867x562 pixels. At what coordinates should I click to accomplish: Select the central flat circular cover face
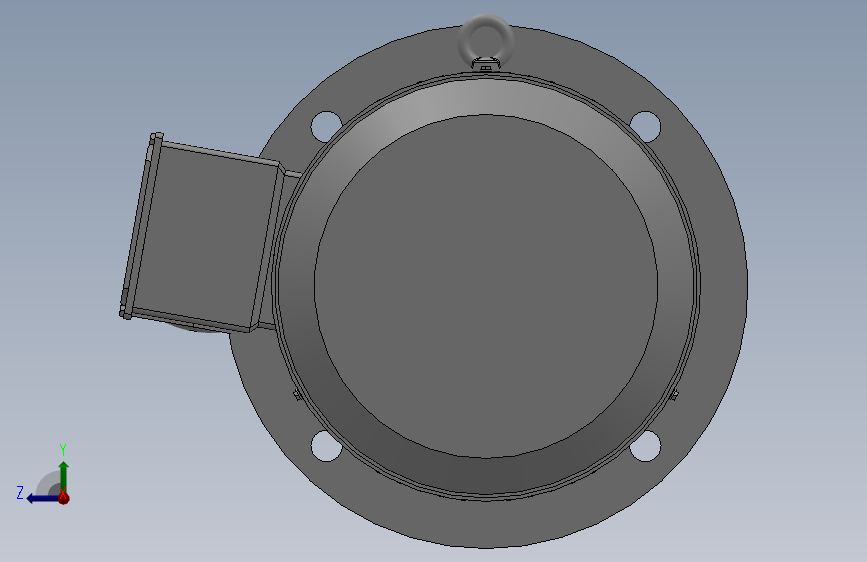tap(486, 287)
